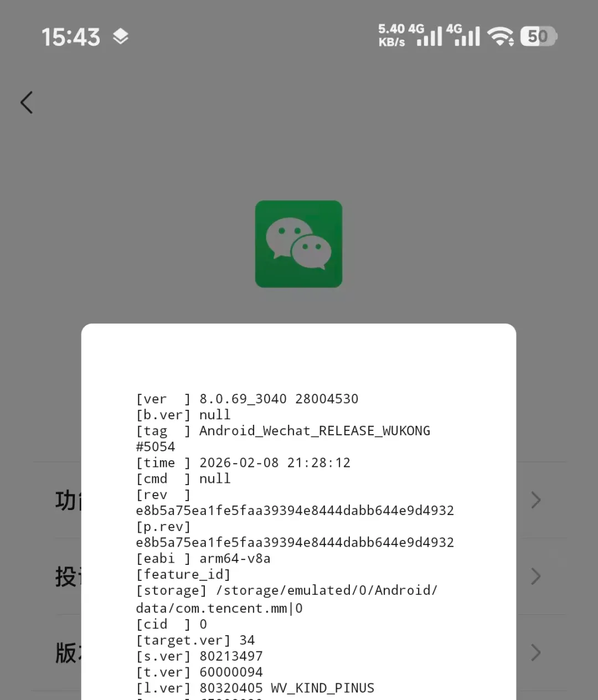Image resolution: width=598 pixels, height=700 pixels.
Task: Tap the 5.40 KB/s network speed indicator
Action: click(x=392, y=35)
